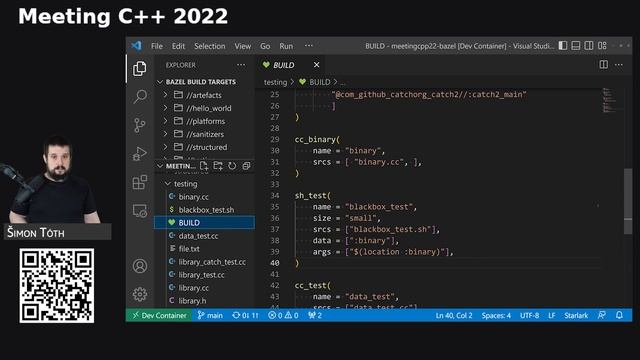Toggle panel layout icon
Image resolution: width=640 pixels, height=360 pixels.
pyautogui.click(x=576, y=46)
